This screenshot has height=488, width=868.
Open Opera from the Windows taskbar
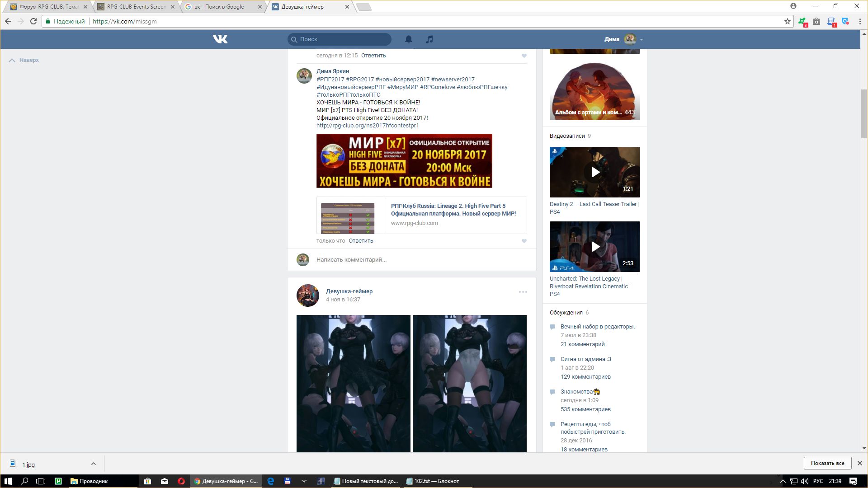click(x=181, y=481)
